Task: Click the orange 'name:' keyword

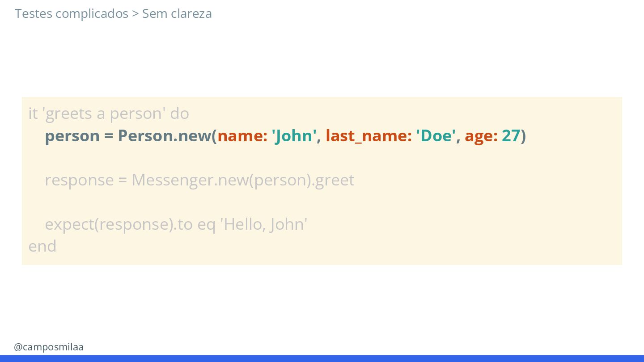Action: [242, 135]
